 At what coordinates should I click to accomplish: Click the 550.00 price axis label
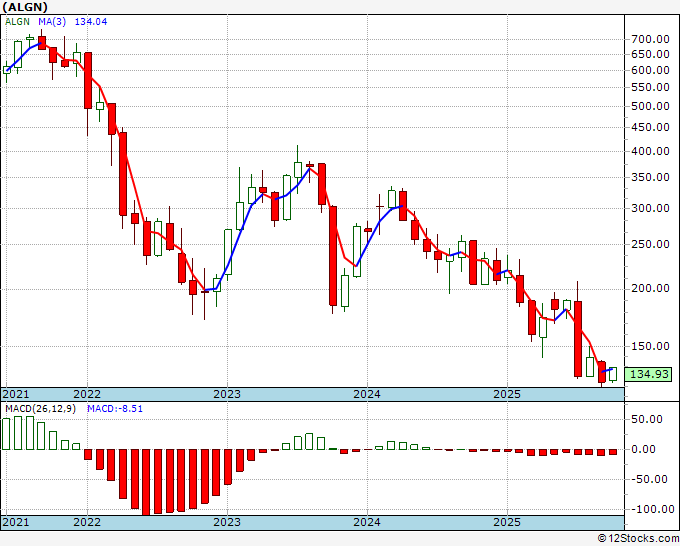650,87
